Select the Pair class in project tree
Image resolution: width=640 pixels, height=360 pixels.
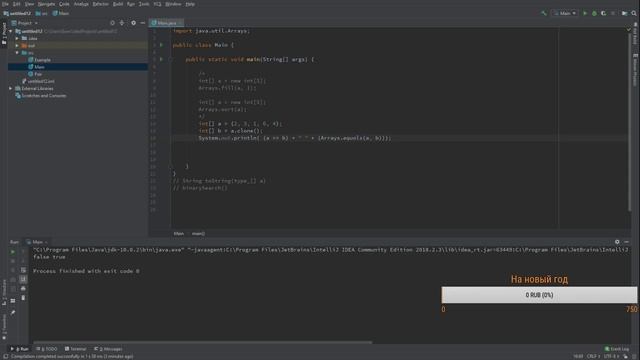point(36,74)
